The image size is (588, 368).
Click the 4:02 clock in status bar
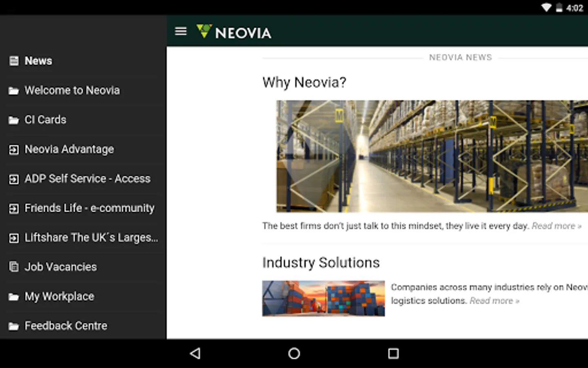click(575, 8)
